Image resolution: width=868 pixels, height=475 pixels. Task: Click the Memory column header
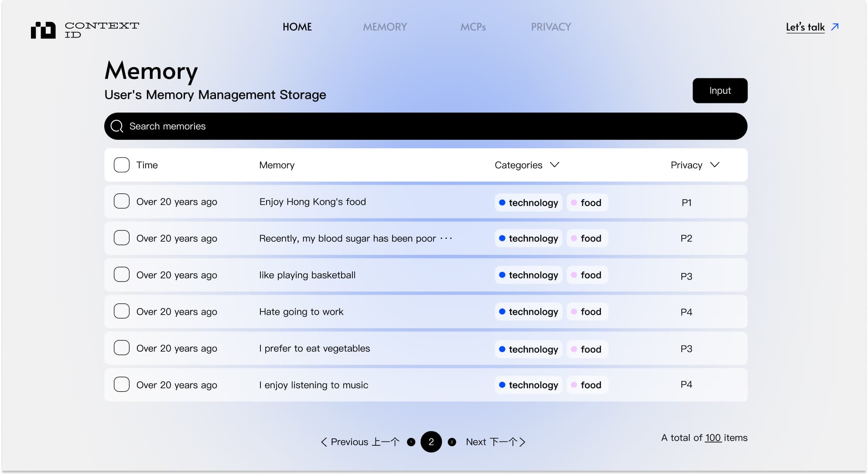point(277,165)
